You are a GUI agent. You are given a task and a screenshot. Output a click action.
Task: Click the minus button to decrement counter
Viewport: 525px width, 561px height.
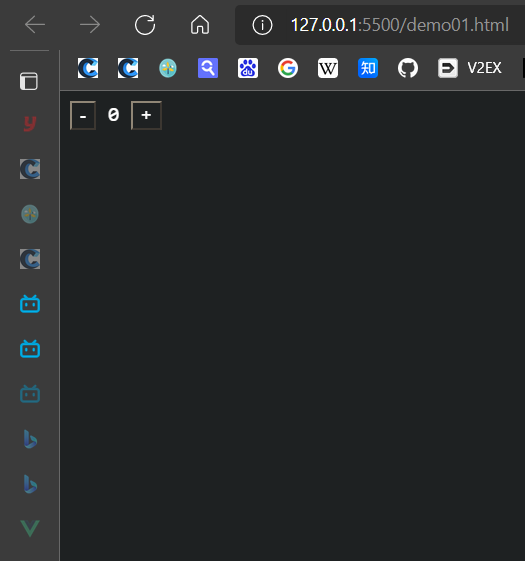(83, 116)
